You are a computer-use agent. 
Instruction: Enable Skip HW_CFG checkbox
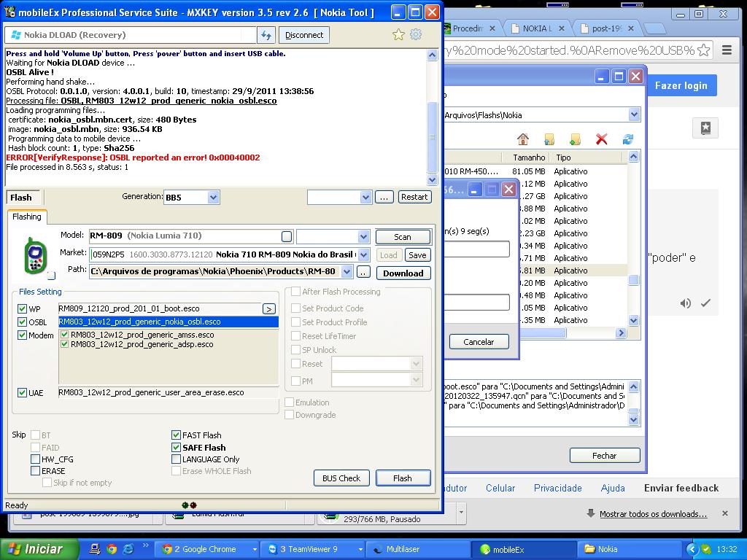pos(35,459)
